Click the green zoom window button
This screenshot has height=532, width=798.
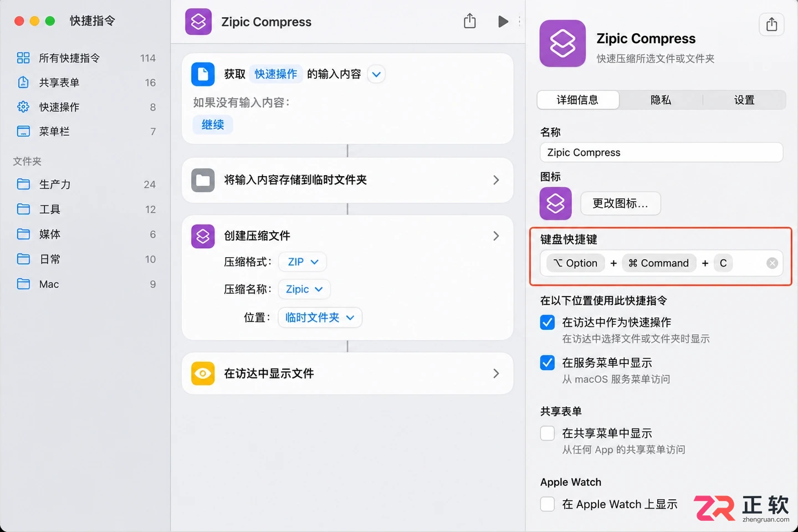tap(50, 21)
